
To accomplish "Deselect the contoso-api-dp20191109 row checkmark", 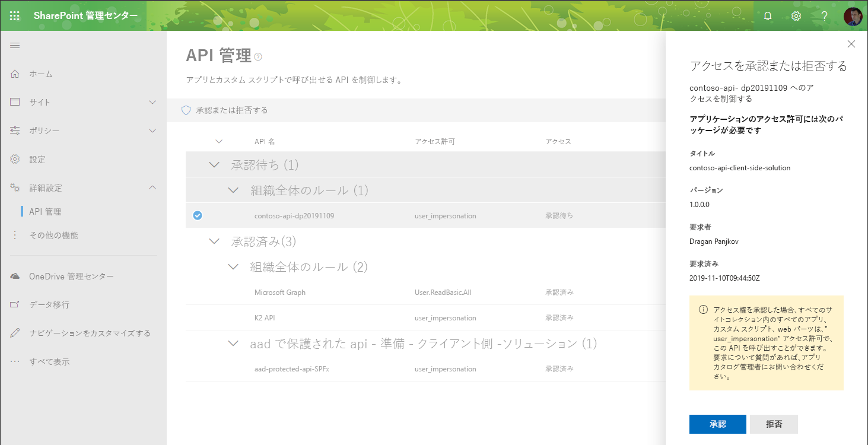I will [x=197, y=215].
